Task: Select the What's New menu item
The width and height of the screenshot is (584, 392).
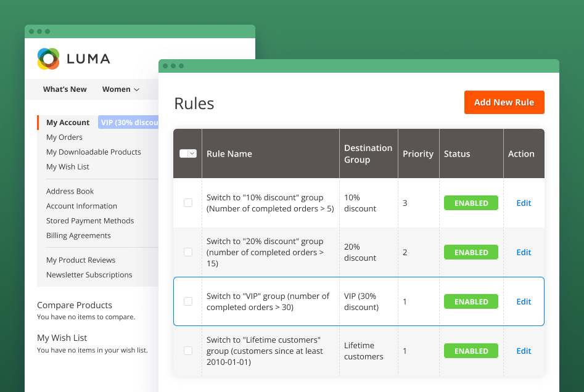Action: pos(65,89)
